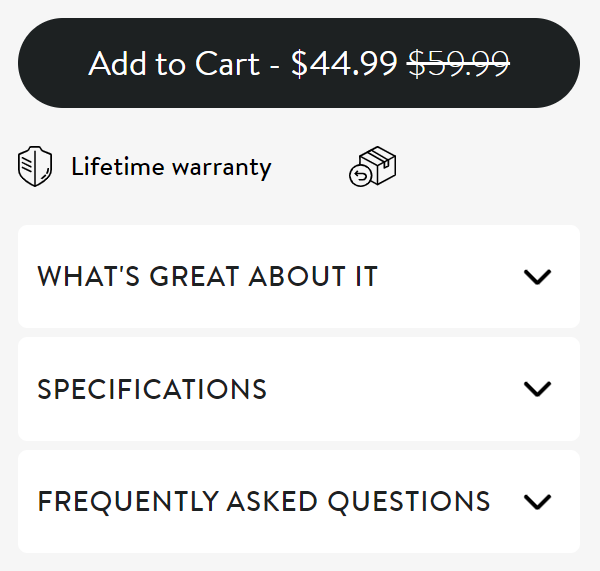This screenshot has width=600, height=571.
Task: Click the $44.99 sale price
Action: coord(344,63)
